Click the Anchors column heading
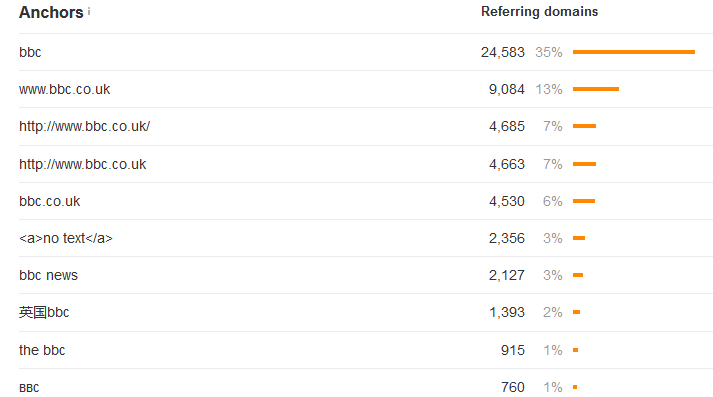This screenshot has height=397, width=713. pyautogui.click(x=51, y=12)
